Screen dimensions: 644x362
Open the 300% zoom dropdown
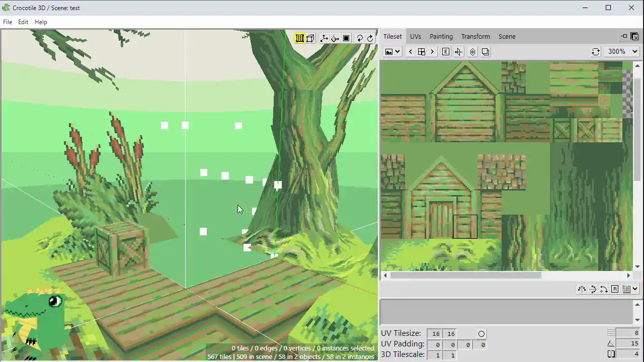tap(622, 51)
